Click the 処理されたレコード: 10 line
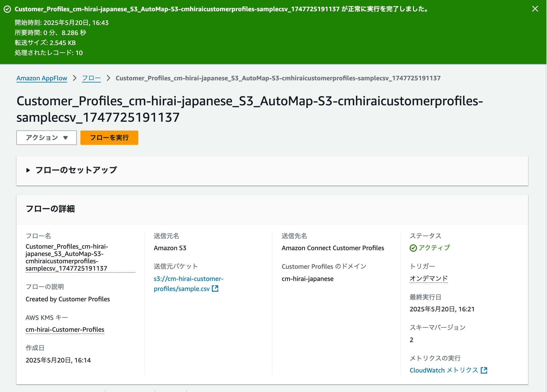Screen dimensions: 547x392 tap(49, 53)
